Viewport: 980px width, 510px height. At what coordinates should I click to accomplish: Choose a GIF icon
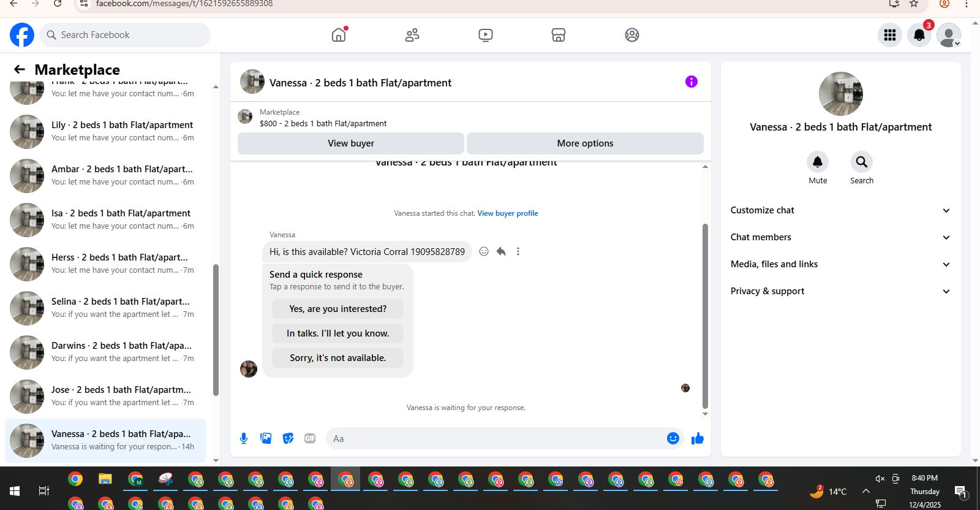tap(310, 438)
